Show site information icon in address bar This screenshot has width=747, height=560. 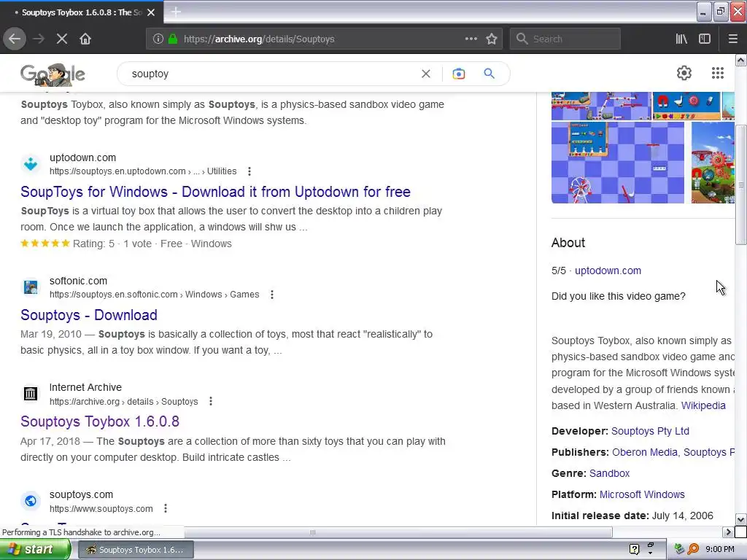pyautogui.click(x=158, y=39)
